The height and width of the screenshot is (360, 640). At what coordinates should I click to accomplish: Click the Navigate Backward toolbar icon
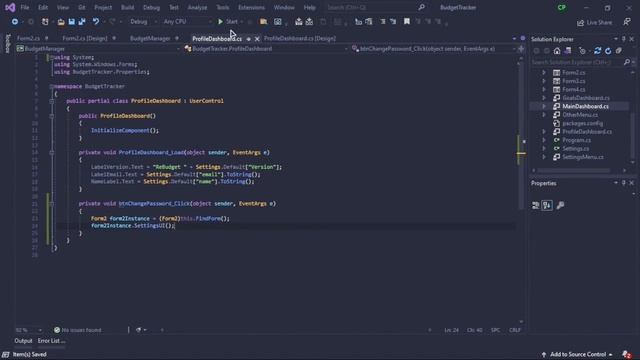15,22
